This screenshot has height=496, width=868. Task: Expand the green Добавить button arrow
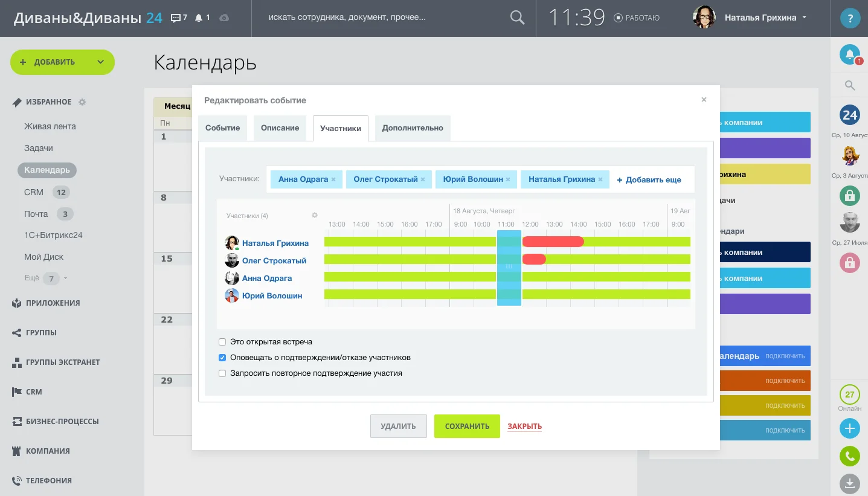tap(101, 62)
